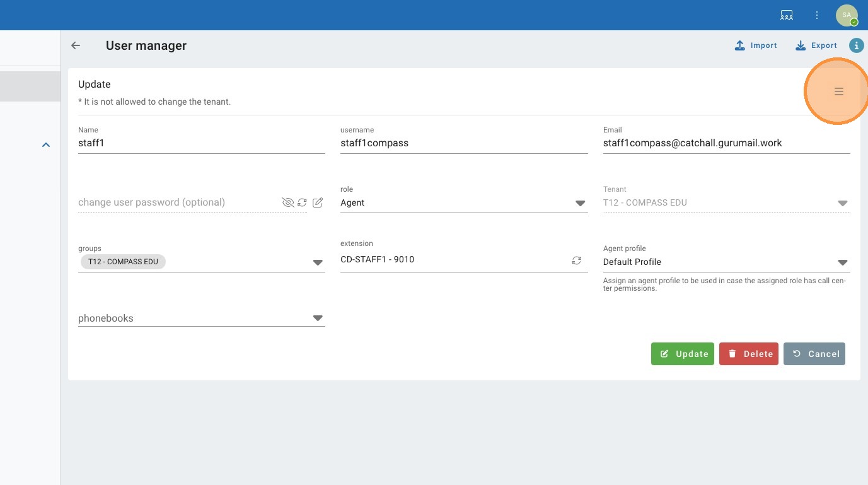Click the Import button
Viewport: 868px width, 485px height.
[x=756, y=45]
